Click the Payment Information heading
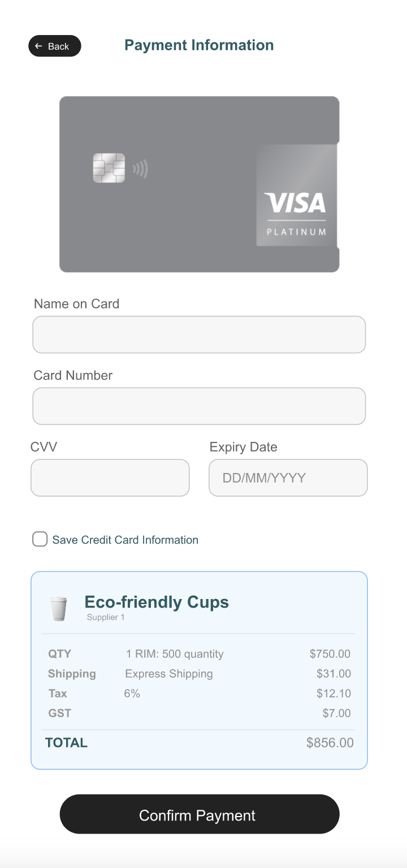407x868 pixels. (x=199, y=45)
